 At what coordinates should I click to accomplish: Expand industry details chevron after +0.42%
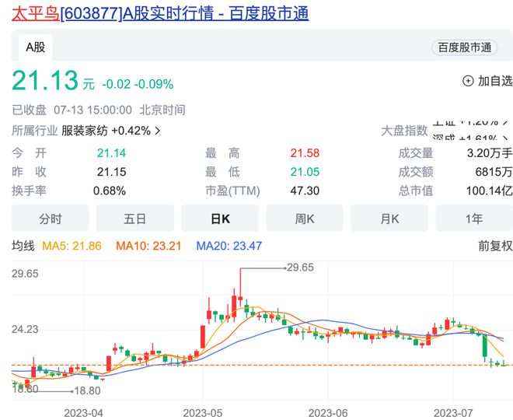coord(158,131)
